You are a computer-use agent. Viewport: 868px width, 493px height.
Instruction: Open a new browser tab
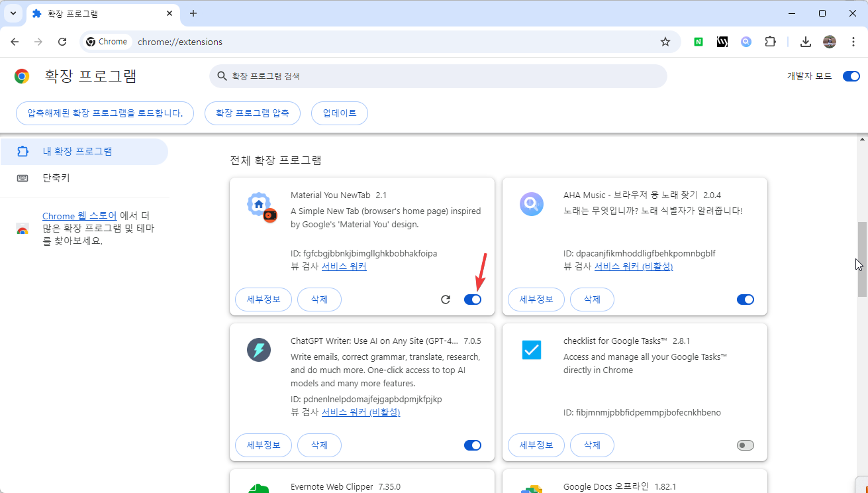tap(193, 13)
